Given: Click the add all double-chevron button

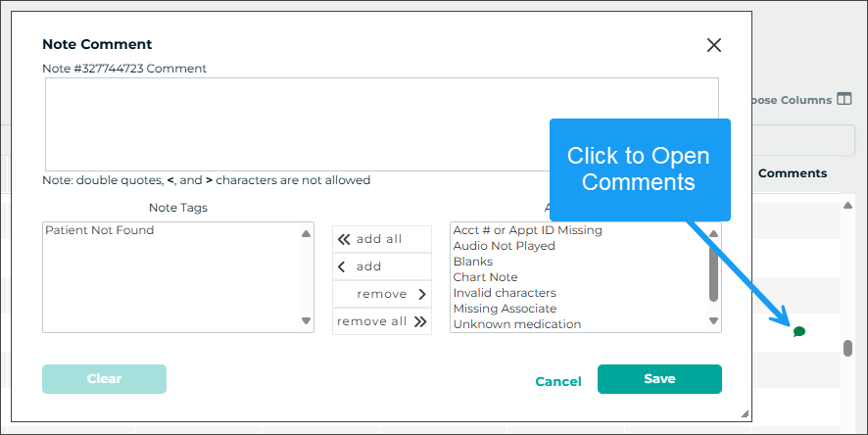Looking at the screenshot, I should coord(381,239).
